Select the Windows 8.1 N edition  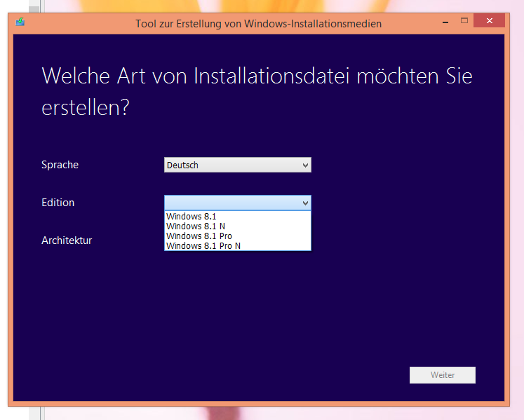click(238, 226)
